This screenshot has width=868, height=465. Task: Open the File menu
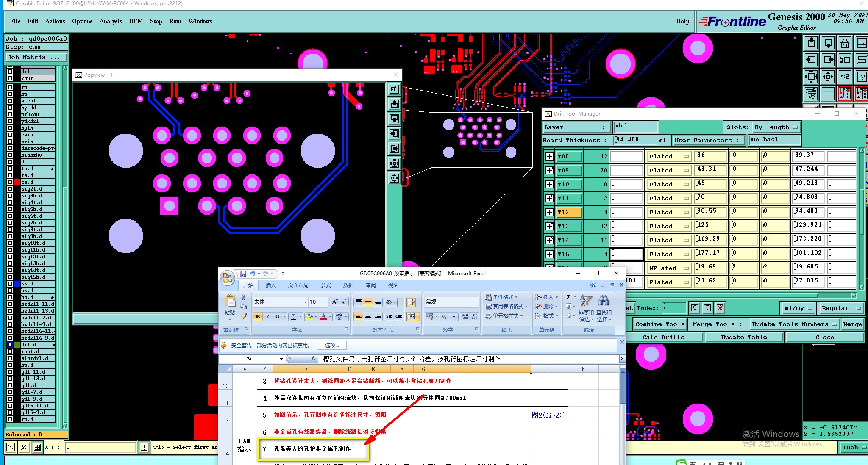pyautogui.click(x=15, y=21)
